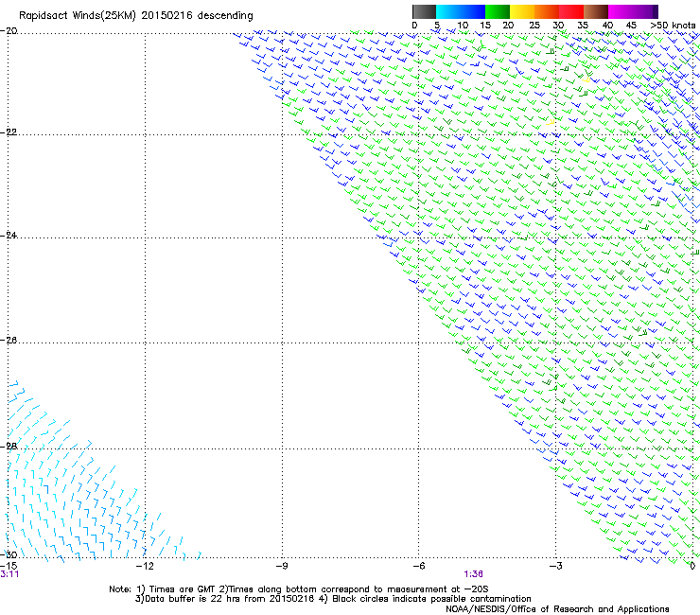The height and width of the screenshot is (615, 700).
Task: Click the purple '3:11' swath time label
Action: pos(9,574)
